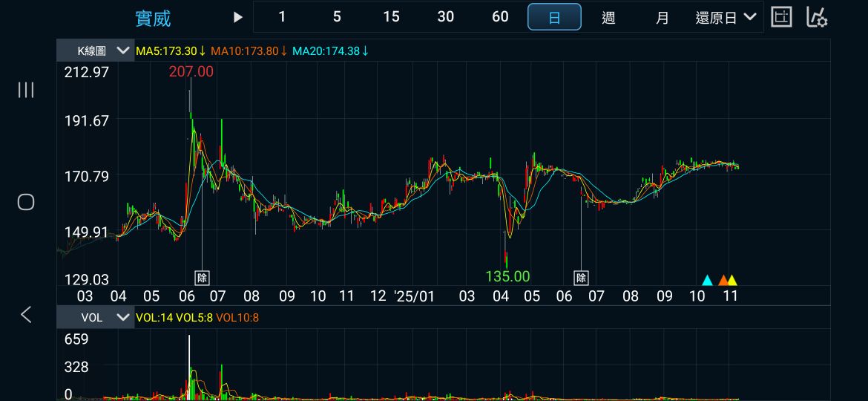Switch to the 月 monthly chart
This screenshot has height=401, width=868.
pyautogui.click(x=662, y=17)
